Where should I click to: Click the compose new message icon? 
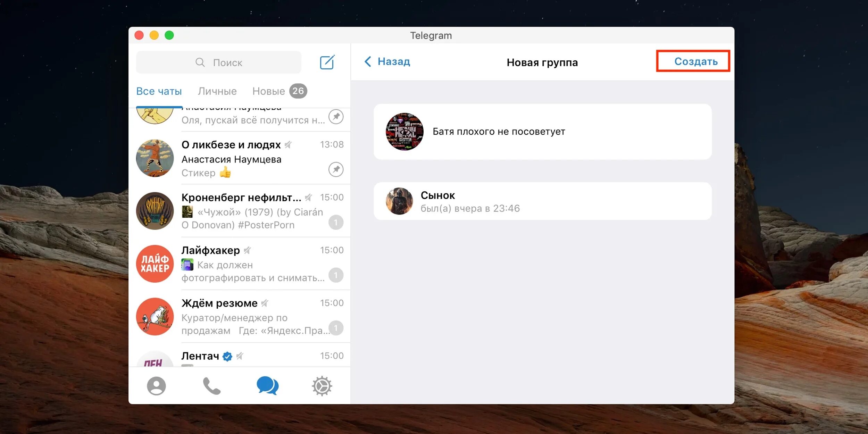tap(327, 62)
